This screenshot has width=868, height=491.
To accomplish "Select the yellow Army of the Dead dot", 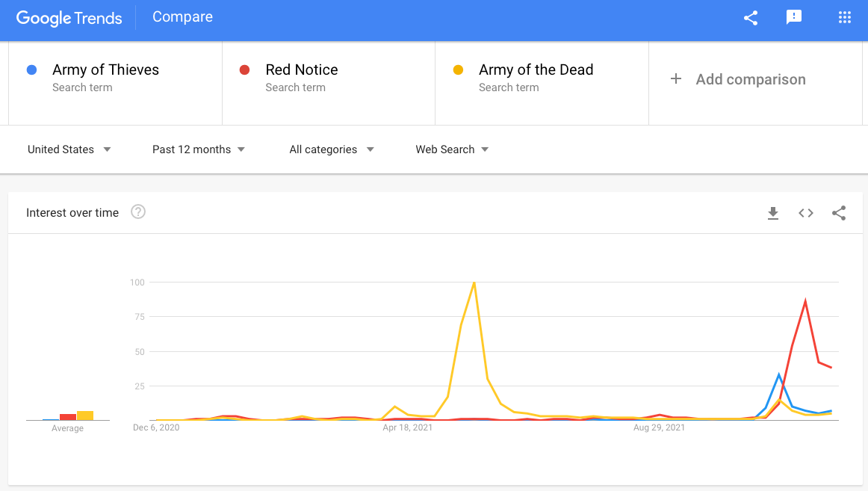I will pyautogui.click(x=458, y=70).
